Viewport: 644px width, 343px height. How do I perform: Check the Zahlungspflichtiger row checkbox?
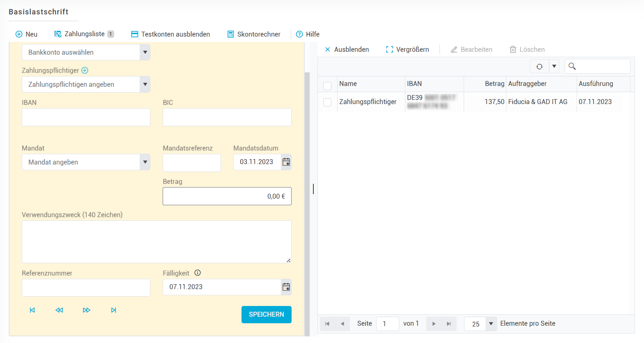coord(327,102)
